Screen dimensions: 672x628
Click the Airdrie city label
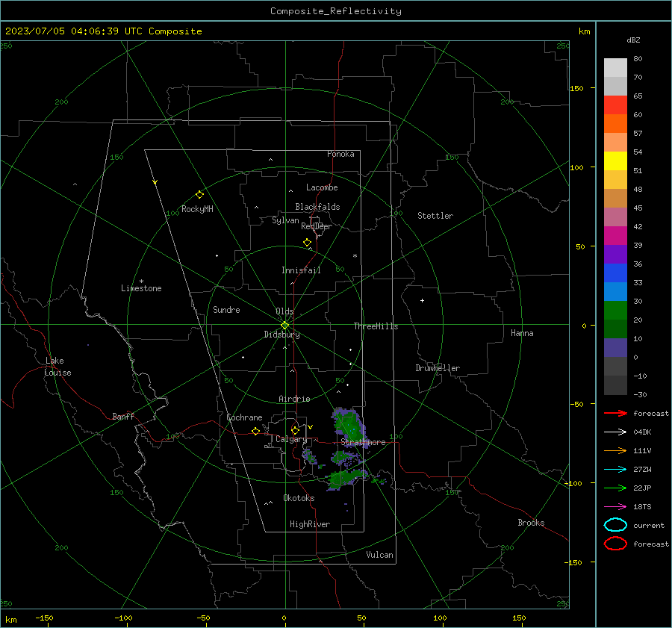pos(294,399)
